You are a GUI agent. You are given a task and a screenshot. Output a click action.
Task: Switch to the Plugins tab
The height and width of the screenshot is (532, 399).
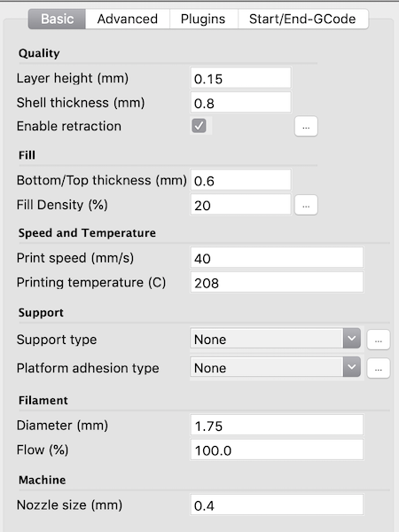tap(203, 19)
